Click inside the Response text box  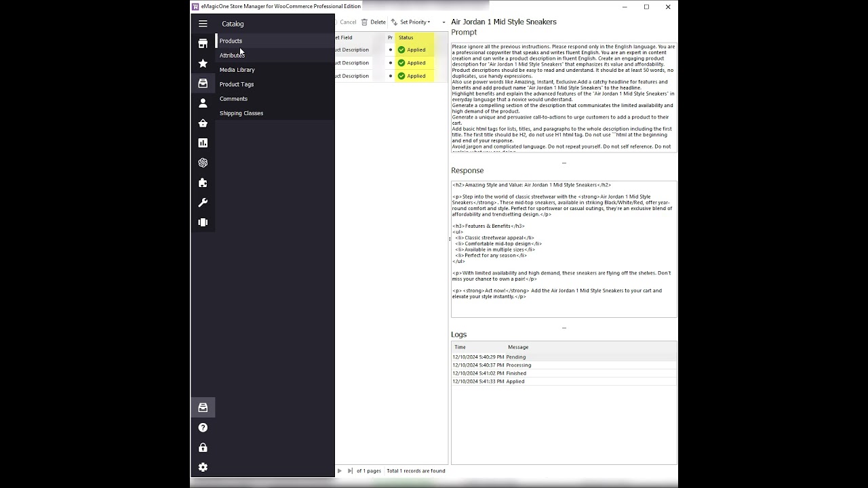tap(564, 249)
